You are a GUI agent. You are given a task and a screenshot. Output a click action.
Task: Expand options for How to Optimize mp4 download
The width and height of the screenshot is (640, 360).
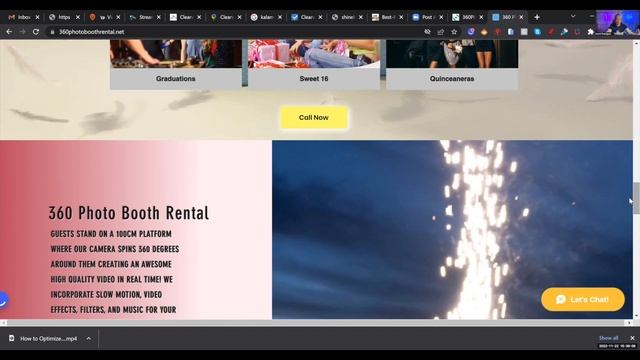pos(89,338)
